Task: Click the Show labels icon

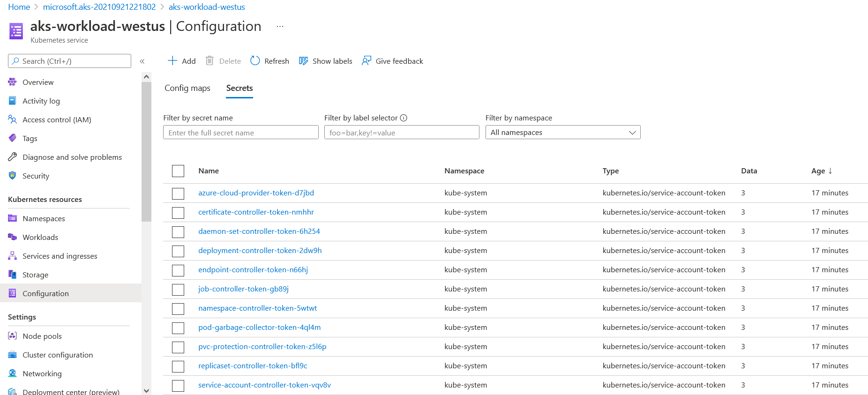Action: pyautogui.click(x=303, y=61)
